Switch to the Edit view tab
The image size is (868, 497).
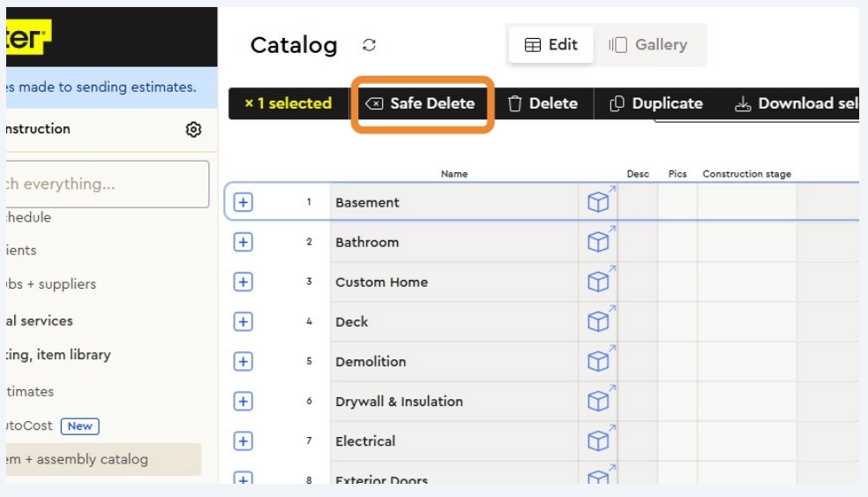click(551, 45)
